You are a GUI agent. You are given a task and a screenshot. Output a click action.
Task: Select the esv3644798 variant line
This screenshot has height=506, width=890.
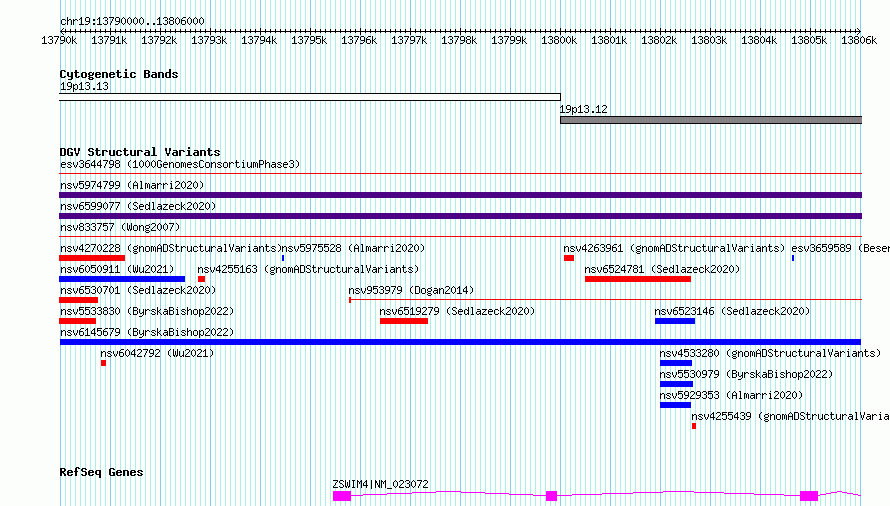coord(460,173)
